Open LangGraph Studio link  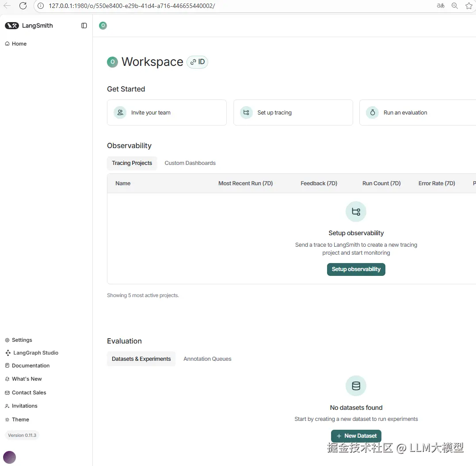pos(35,353)
